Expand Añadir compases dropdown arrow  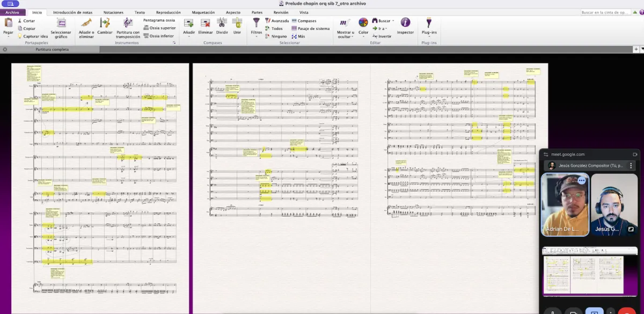click(189, 37)
